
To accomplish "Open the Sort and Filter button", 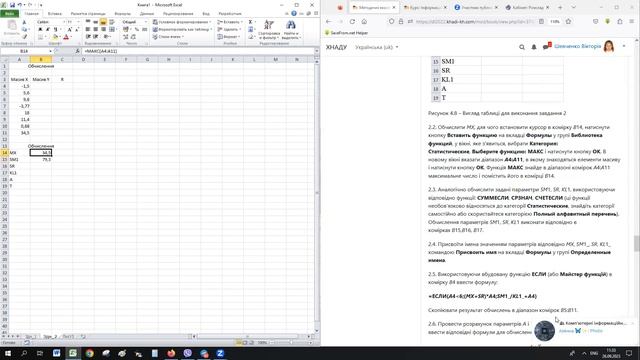I will pyautogui.click(x=269, y=29).
